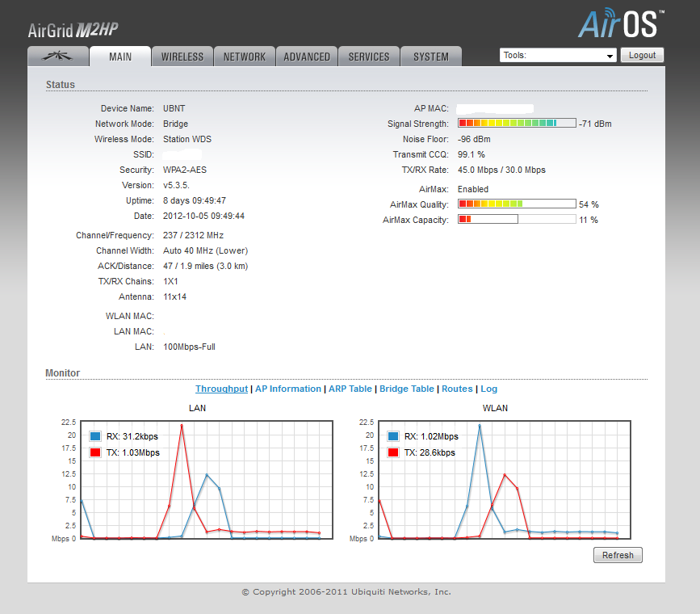Click the AirMax Capacity reading 11 %
The height and width of the screenshot is (614, 700).
click(589, 220)
